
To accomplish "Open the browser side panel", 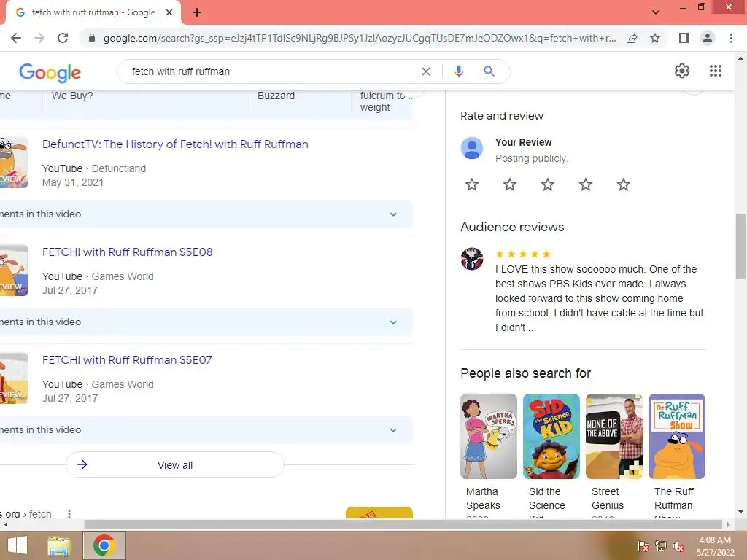I will point(684,38).
